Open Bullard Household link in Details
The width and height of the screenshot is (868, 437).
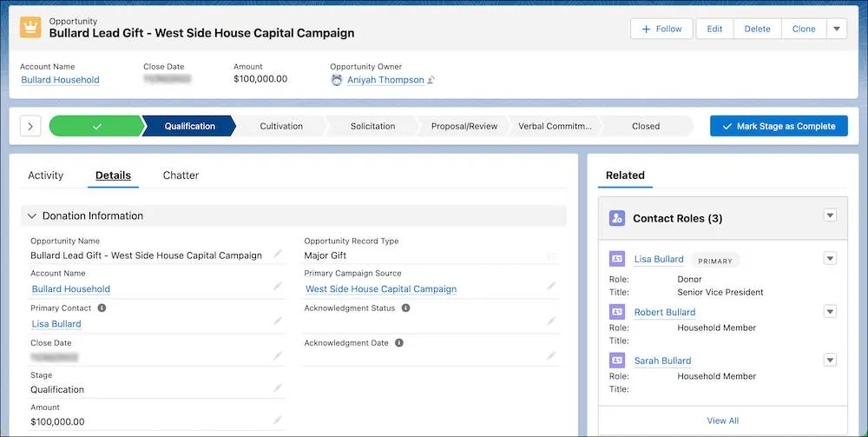(x=71, y=289)
